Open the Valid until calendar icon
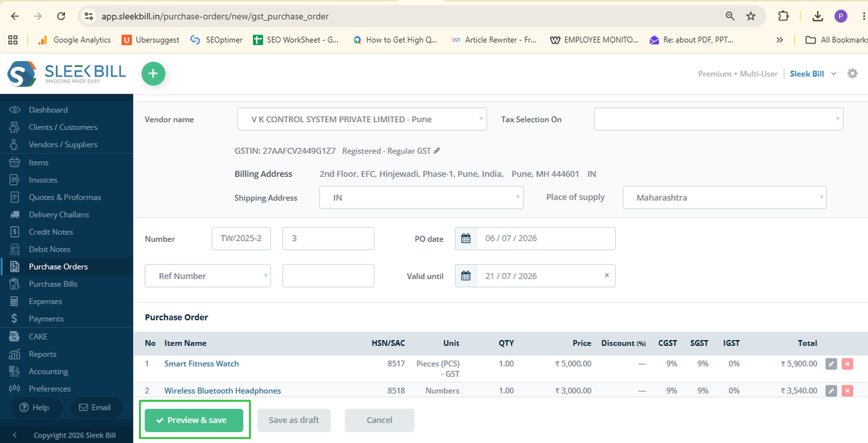Screen dimensions: 868x443 click(466, 276)
